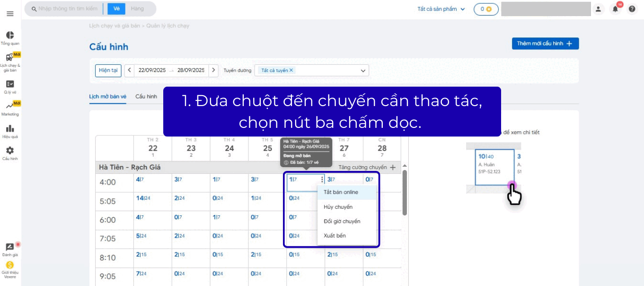
Task: Select Tắt bán online from context menu
Action: tap(341, 192)
